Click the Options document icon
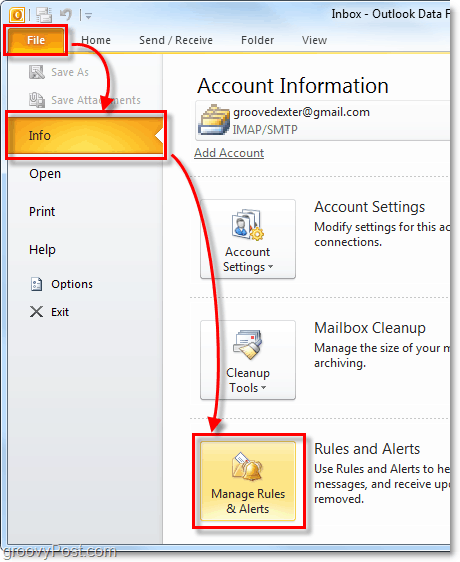460x562 pixels. pyautogui.click(x=36, y=284)
